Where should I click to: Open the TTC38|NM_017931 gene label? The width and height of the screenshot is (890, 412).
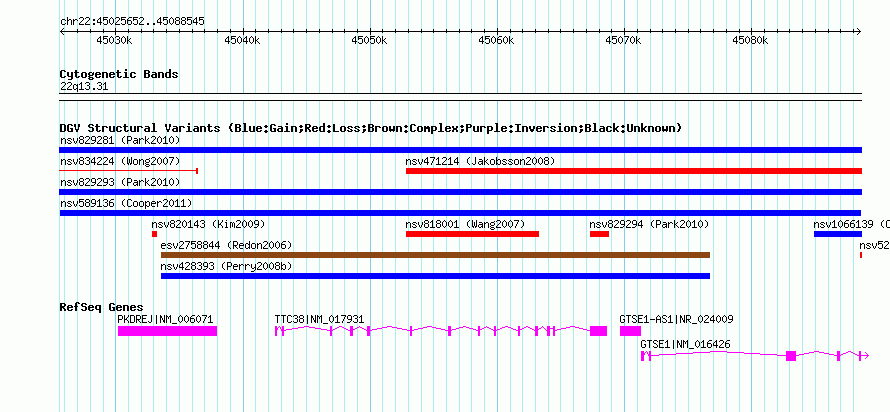[x=320, y=319]
